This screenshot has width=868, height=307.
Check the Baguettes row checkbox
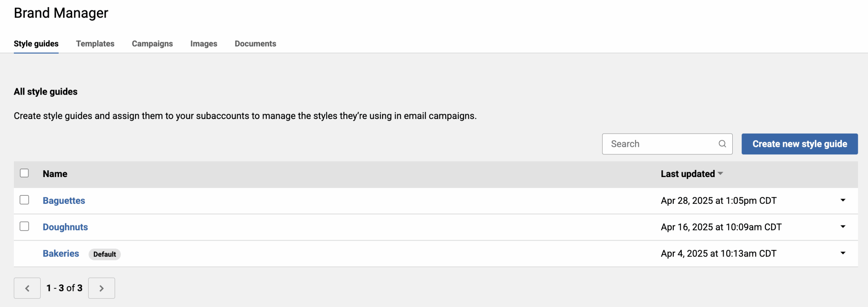(x=24, y=200)
